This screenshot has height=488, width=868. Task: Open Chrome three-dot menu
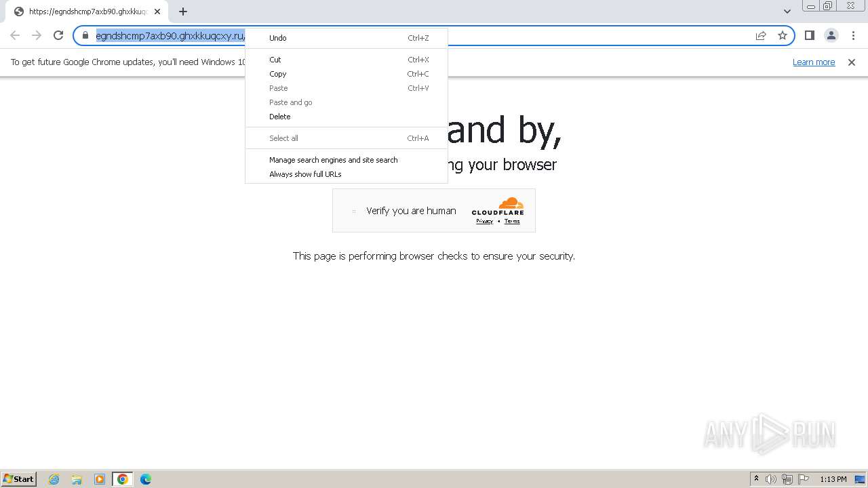coord(852,35)
